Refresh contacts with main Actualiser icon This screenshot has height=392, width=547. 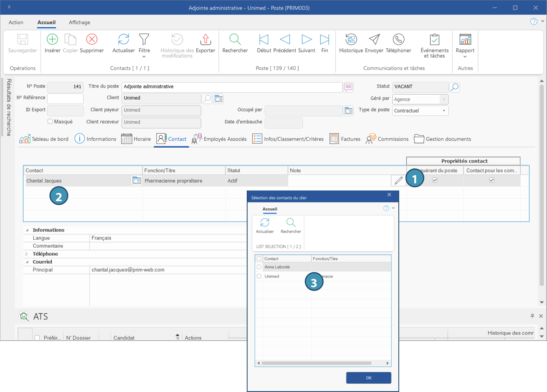124,40
